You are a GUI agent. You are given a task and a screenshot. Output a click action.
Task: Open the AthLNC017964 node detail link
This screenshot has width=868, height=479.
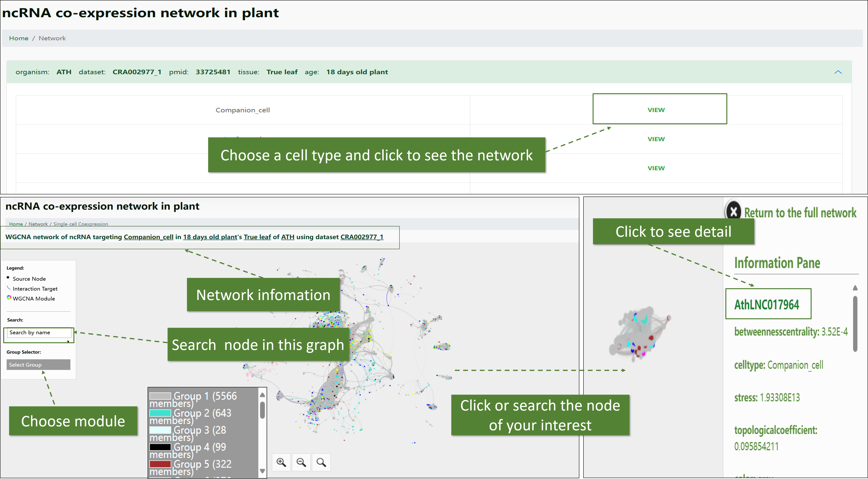(766, 305)
